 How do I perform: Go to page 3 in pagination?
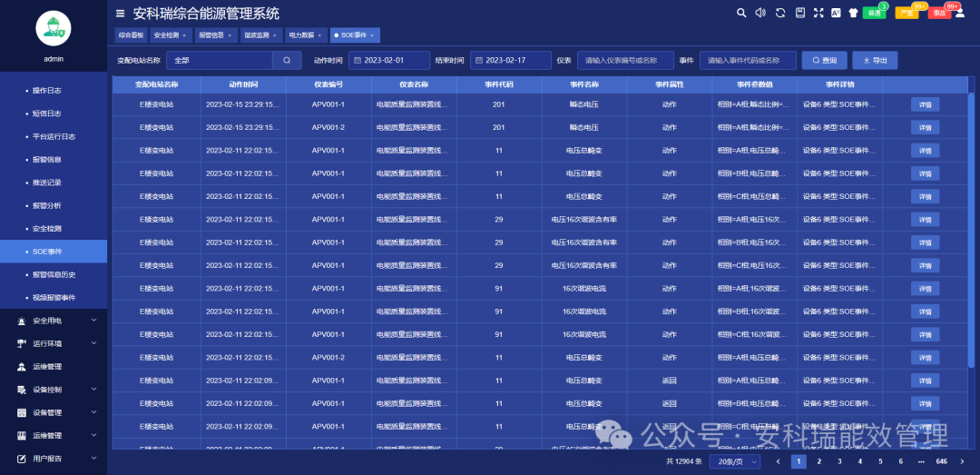tap(839, 462)
